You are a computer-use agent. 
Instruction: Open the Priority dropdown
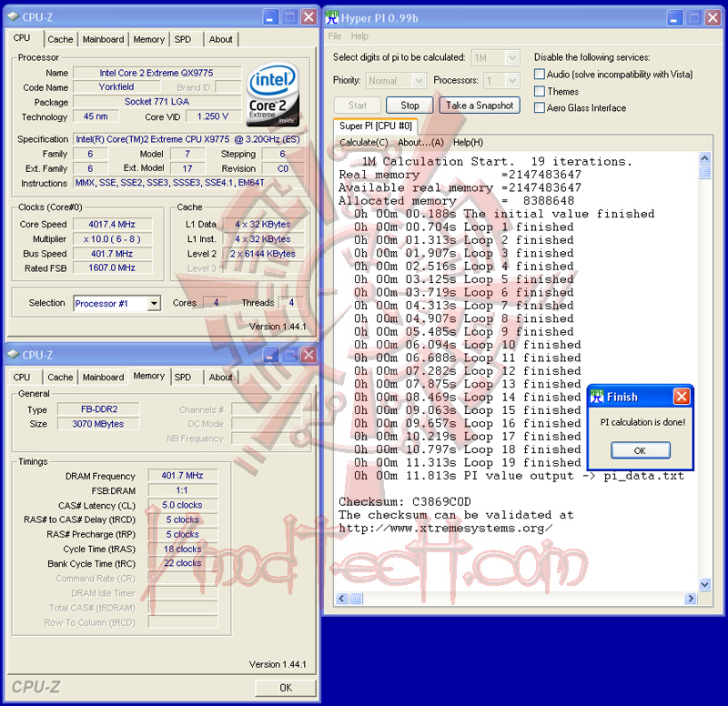tap(419, 81)
